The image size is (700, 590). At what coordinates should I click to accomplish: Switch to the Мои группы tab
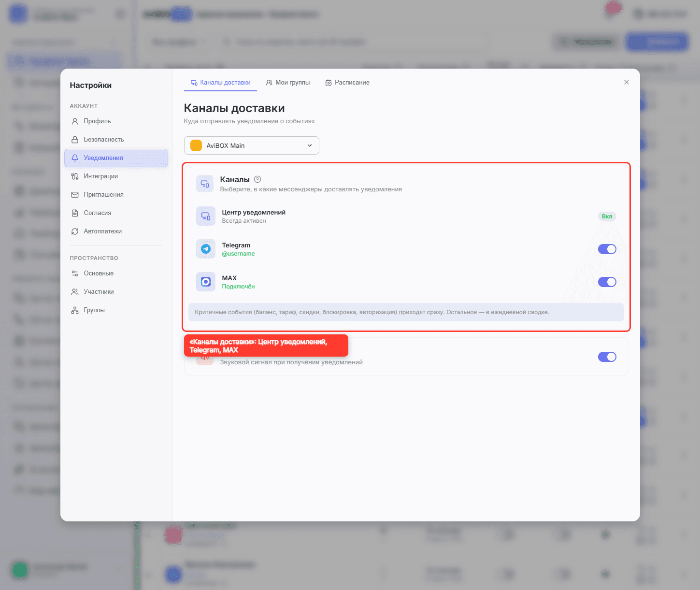coord(288,83)
